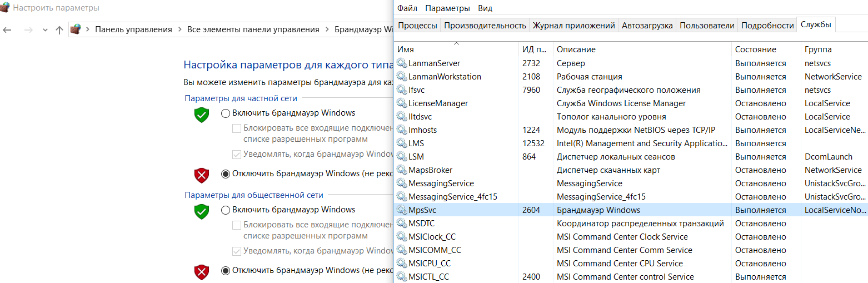Select the Службы tab
Image resolution: width=868 pixels, height=283 pixels.
[816, 24]
